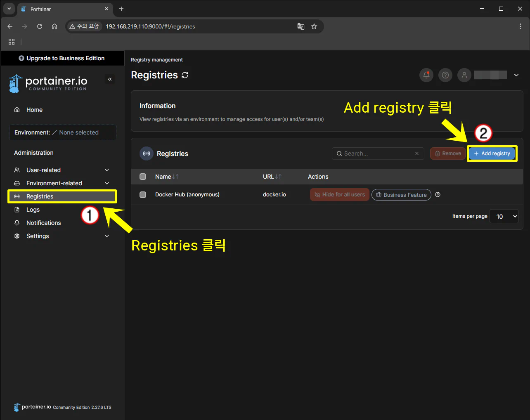Expand the Settings menu

tap(62, 236)
